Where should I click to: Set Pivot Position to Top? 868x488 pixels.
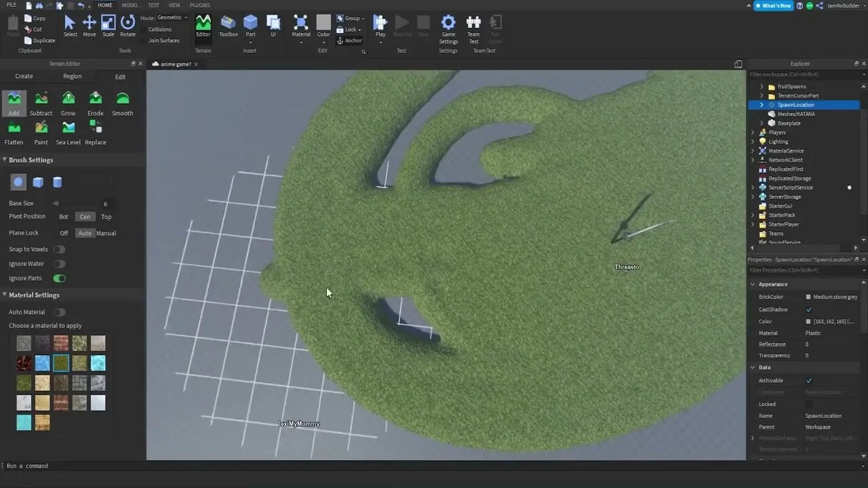click(106, 217)
